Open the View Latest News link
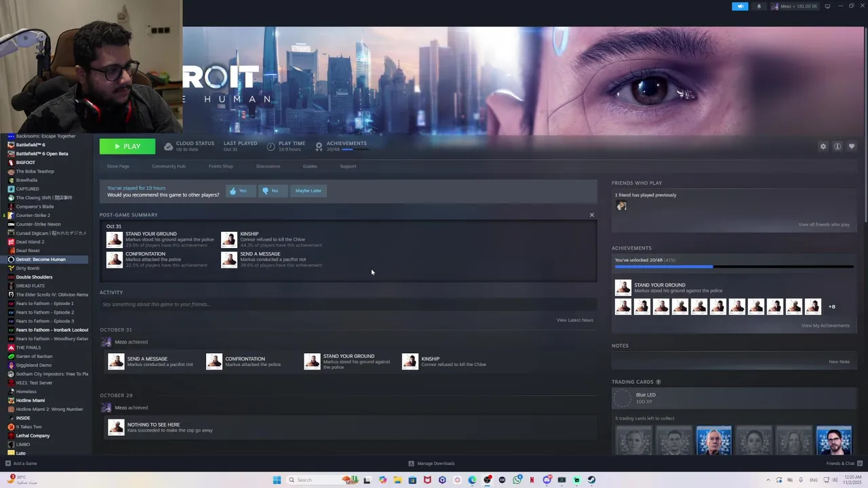This screenshot has width=868, height=488. [575, 320]
